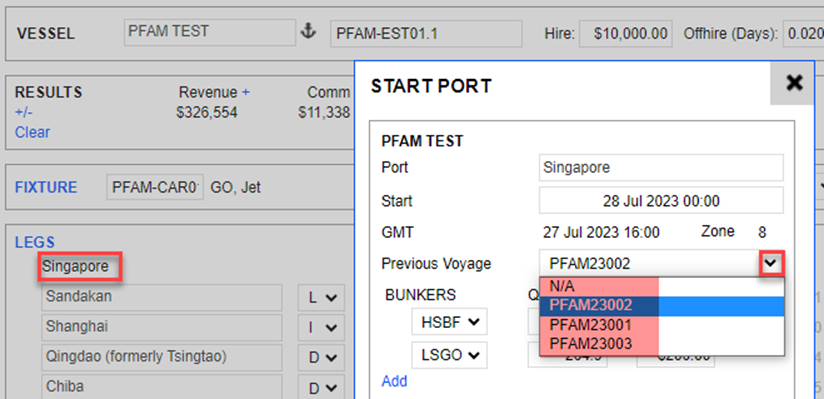This screenshot has height=399, width=824.
Task: Click the plus sign beside Revenue
Action: [x=245, y=93]
